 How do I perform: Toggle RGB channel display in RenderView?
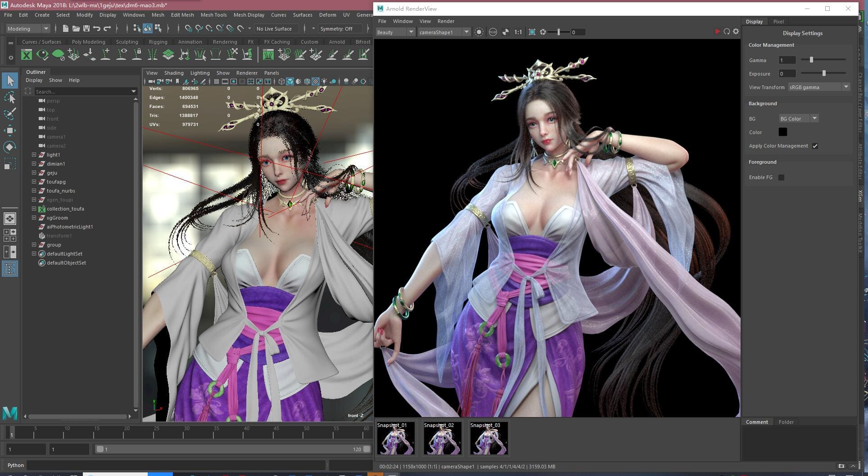[x=493, y=32]
